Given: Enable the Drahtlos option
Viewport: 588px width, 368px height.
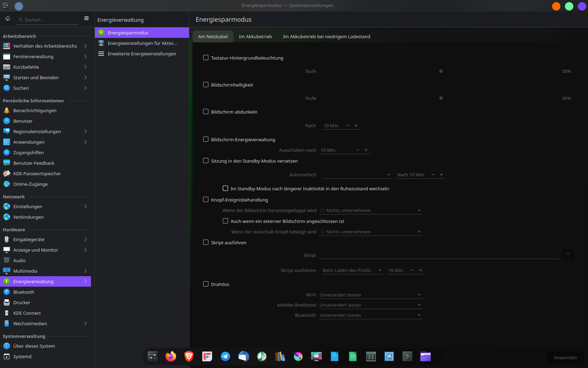Looking at the screenshot, I should (205, 284).
